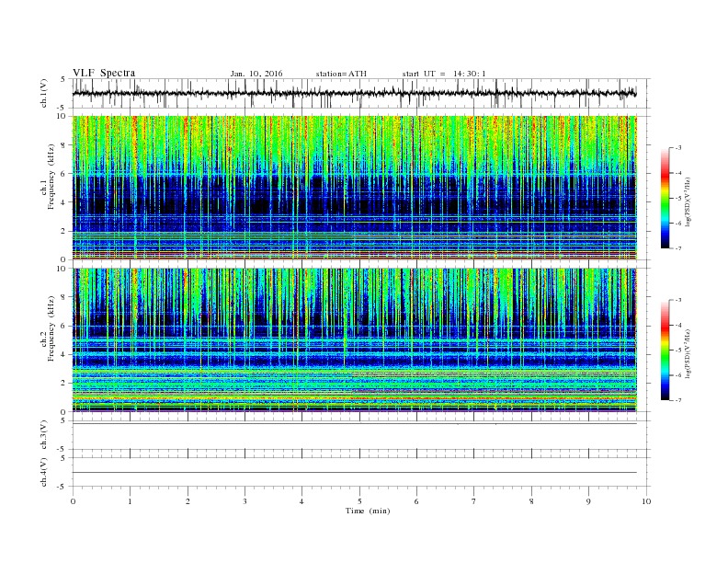This screenshot has height=563, width=728.
Task: Click the "3" tick on the Time axis
Action: (x=245, y=501)
